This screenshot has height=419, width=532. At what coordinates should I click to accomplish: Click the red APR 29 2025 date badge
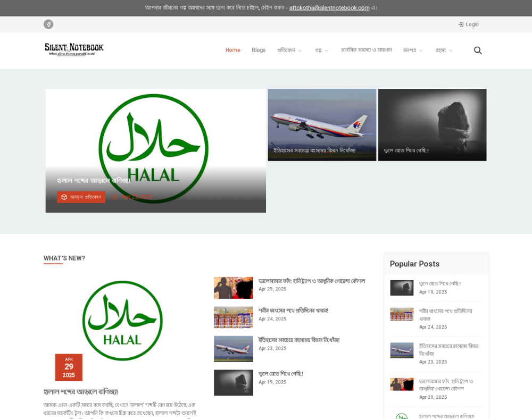click(x=69, y=367)
